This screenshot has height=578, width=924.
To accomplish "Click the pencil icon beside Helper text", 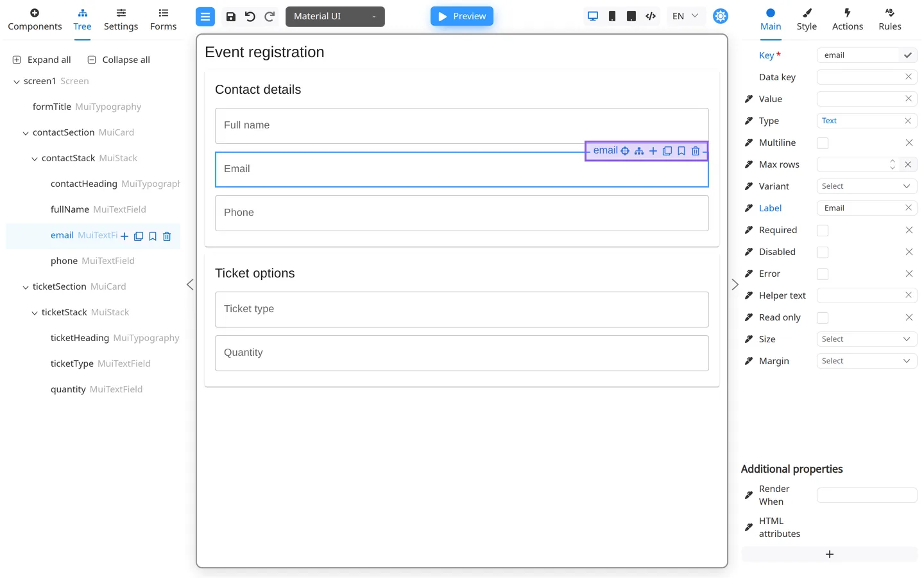I will click(748, 295).
